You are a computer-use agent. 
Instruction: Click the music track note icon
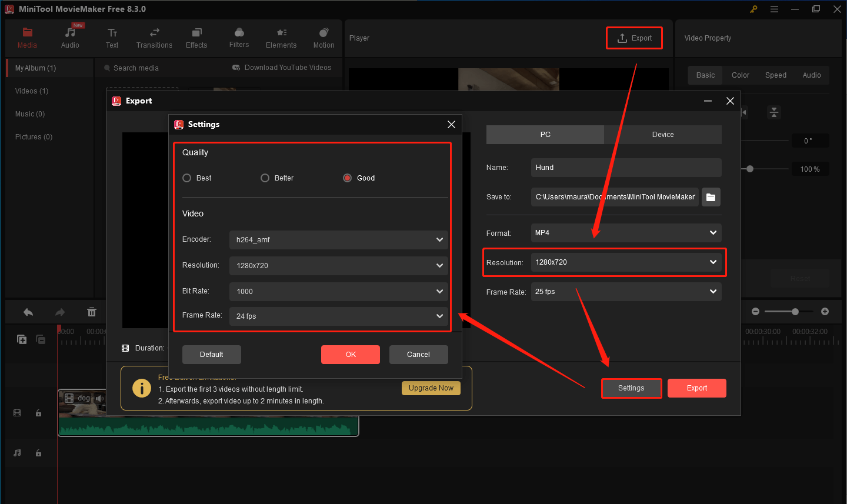click(x=17, y=453)
